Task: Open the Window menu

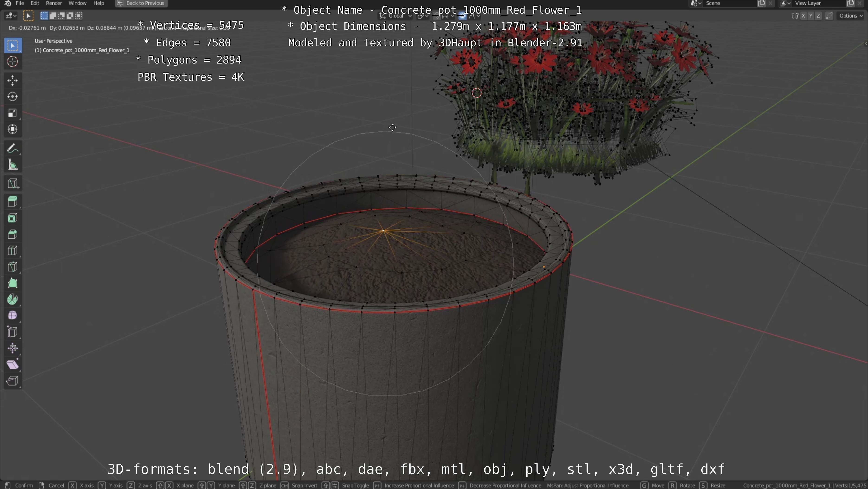Action: pyautogui.click(x=78, y=3)
